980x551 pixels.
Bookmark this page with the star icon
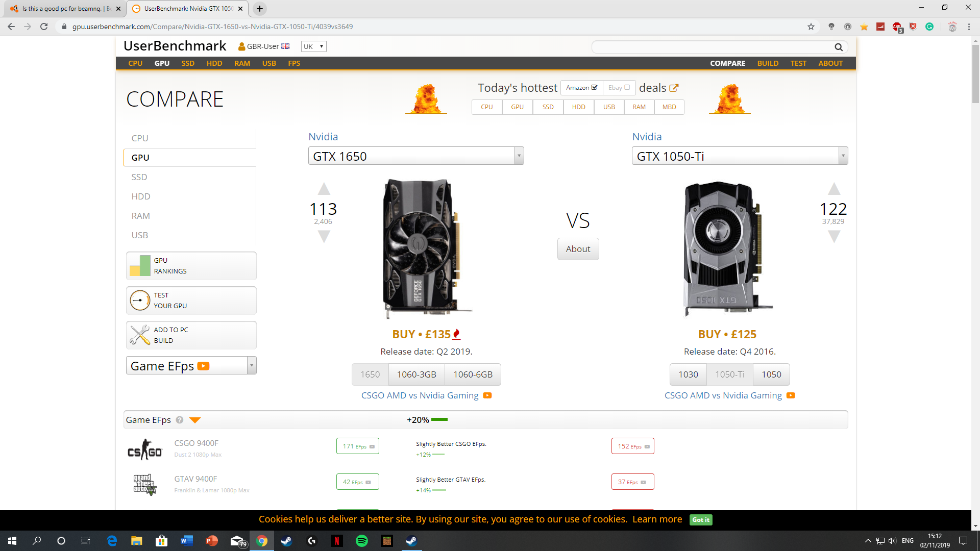[x=811, y=27]
